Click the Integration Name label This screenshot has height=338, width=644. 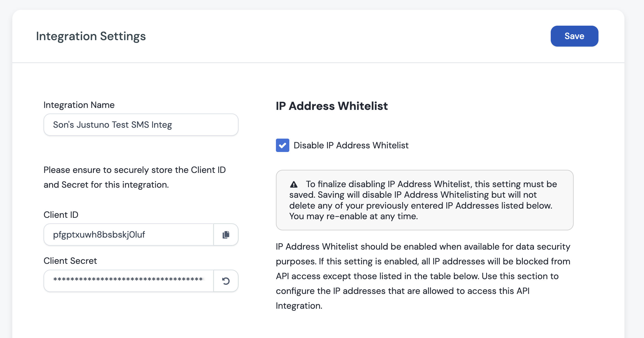79,105
